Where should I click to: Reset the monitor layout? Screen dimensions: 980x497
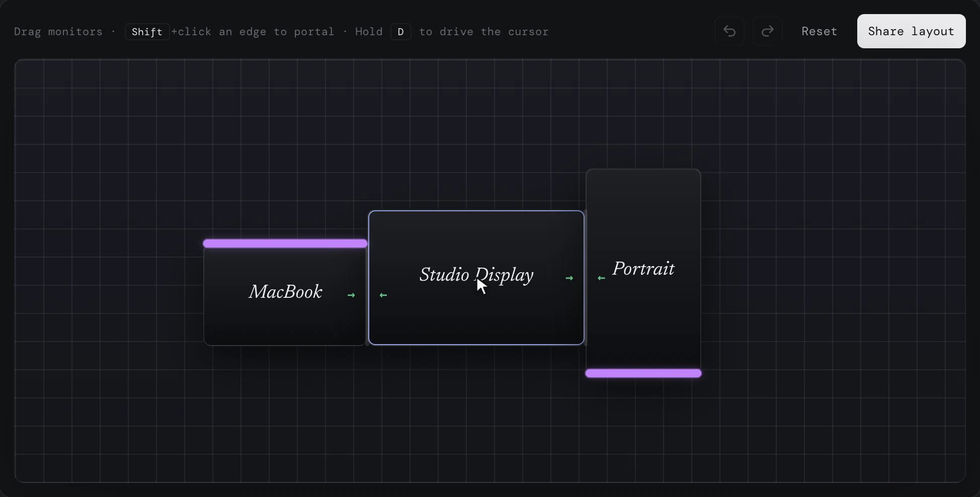pos(820,31)
